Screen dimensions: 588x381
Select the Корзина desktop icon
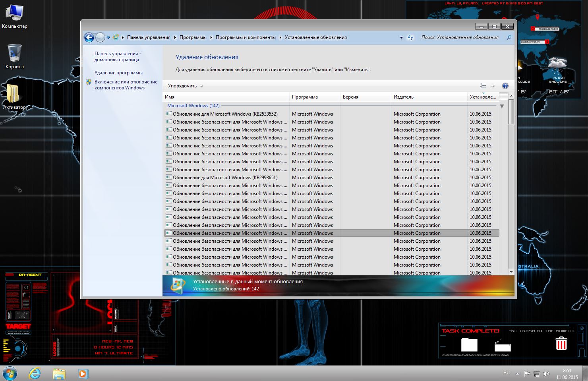coord(15,56)
